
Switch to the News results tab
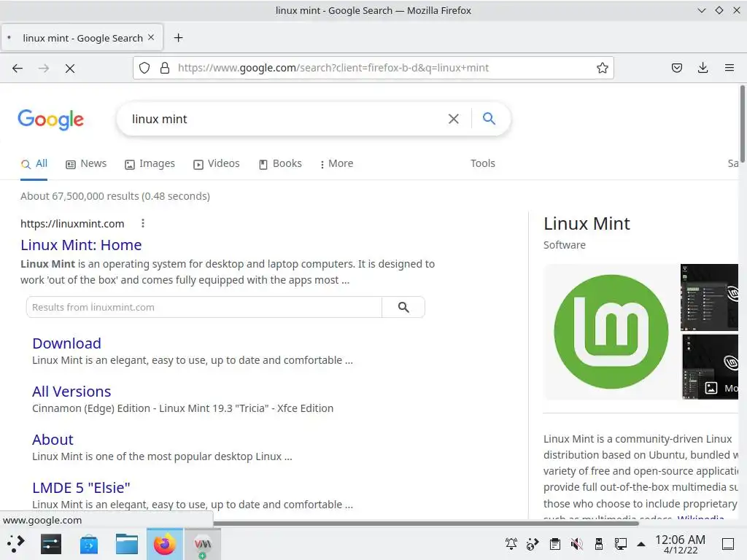coord(86,163)
